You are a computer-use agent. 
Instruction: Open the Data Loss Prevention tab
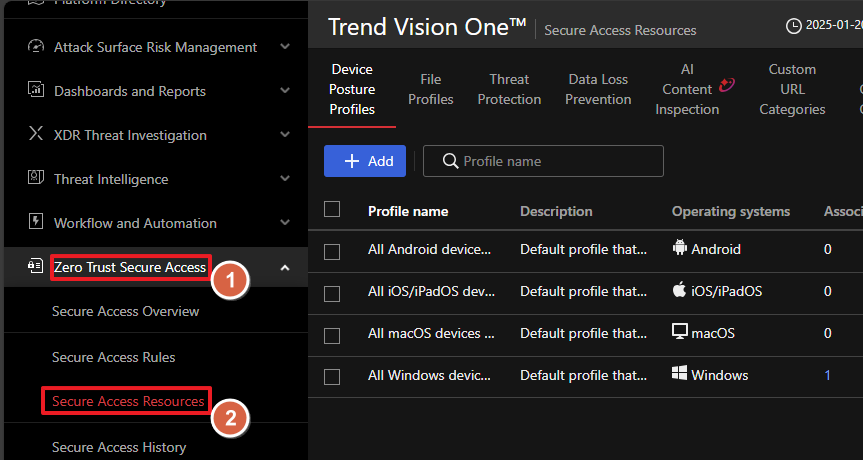click(x=599, y=89)
